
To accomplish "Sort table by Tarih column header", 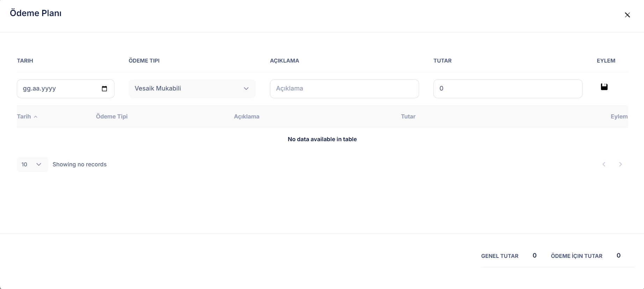I will pyautogui.click(x=24, y=117).
